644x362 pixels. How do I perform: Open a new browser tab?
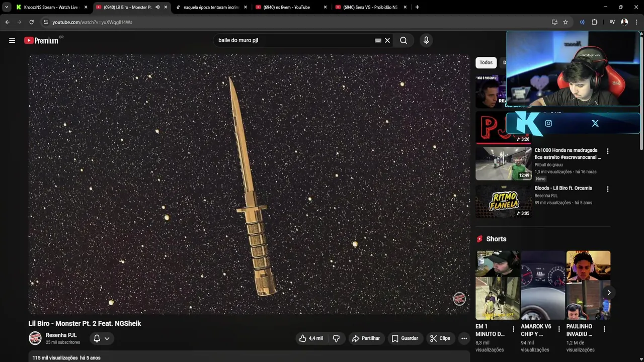[417, 7]
